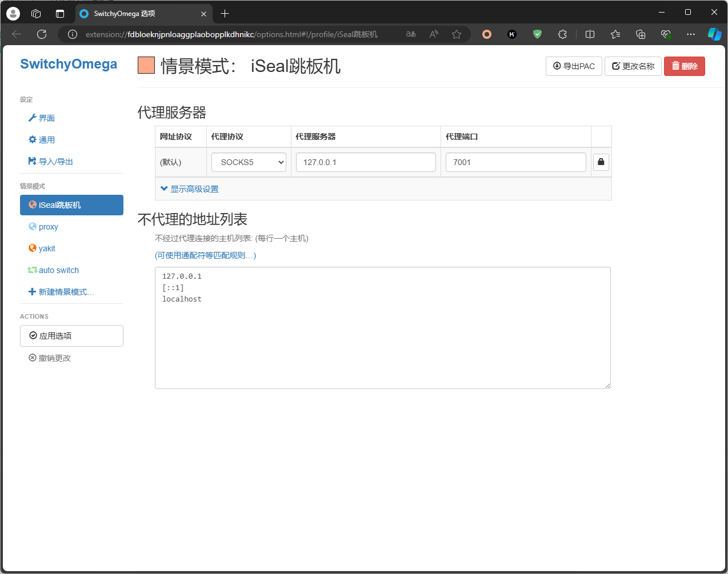Favorite this page with the star icon
Image resolution: width=728 pixels, height=574 pixels.
pyautogui.click(x=457, y=34)
